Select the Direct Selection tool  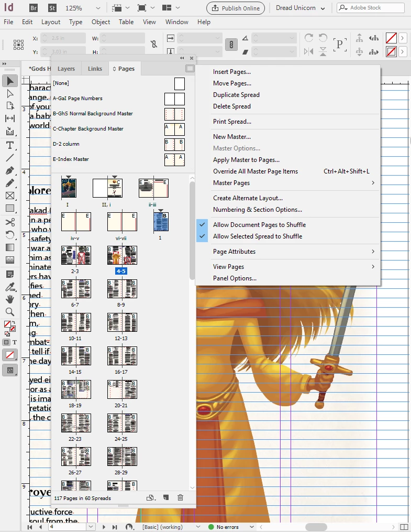[10, 94]
